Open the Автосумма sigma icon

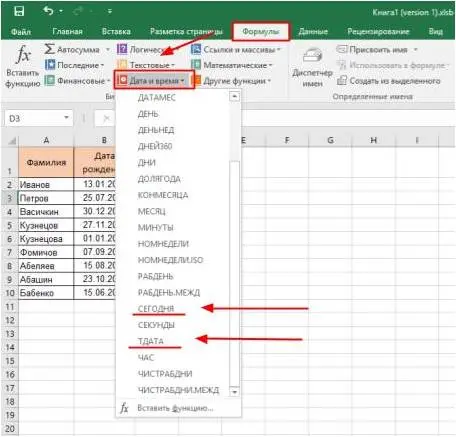pyautogui.click(x=50, y=49)
